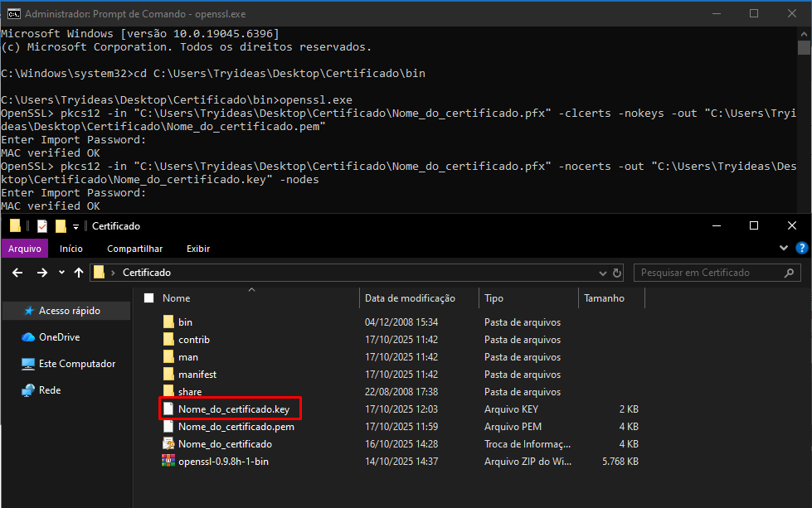
Task: Click the Properties icon in quick access toolbar
Action: click(42, 226)
